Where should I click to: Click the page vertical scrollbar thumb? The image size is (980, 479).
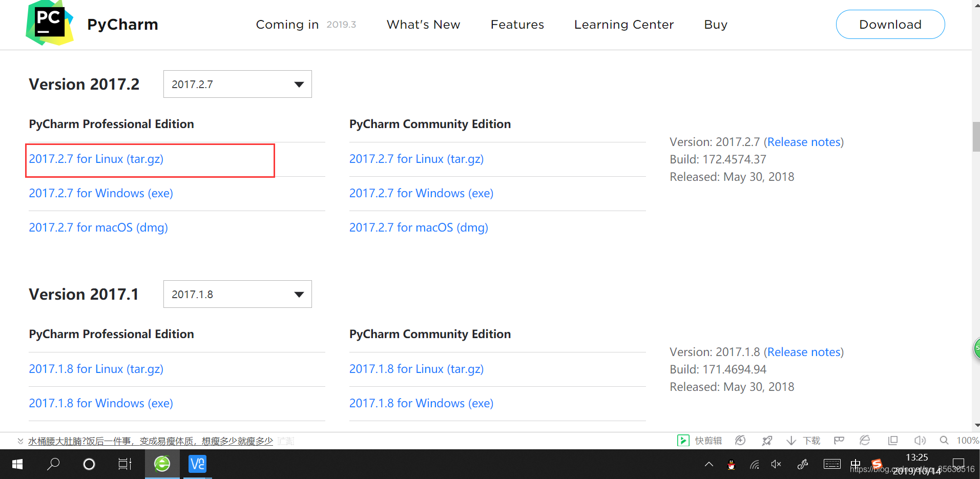976,137
